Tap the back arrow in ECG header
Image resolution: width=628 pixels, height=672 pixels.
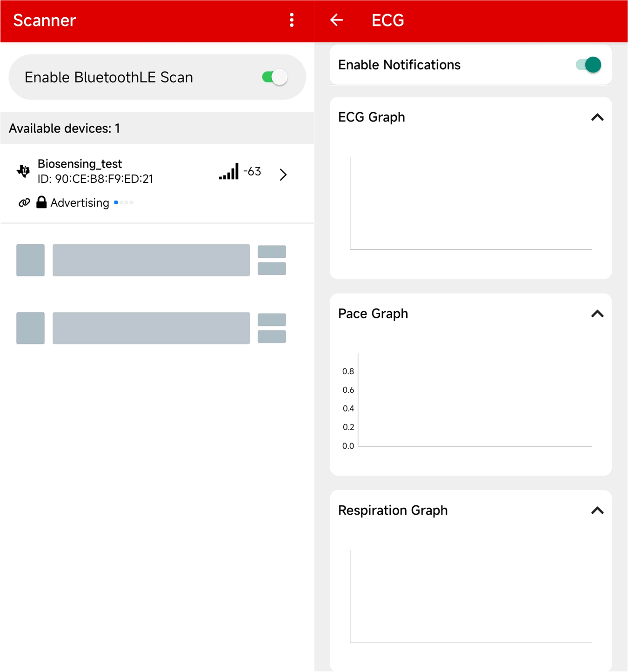click(336, 20)
